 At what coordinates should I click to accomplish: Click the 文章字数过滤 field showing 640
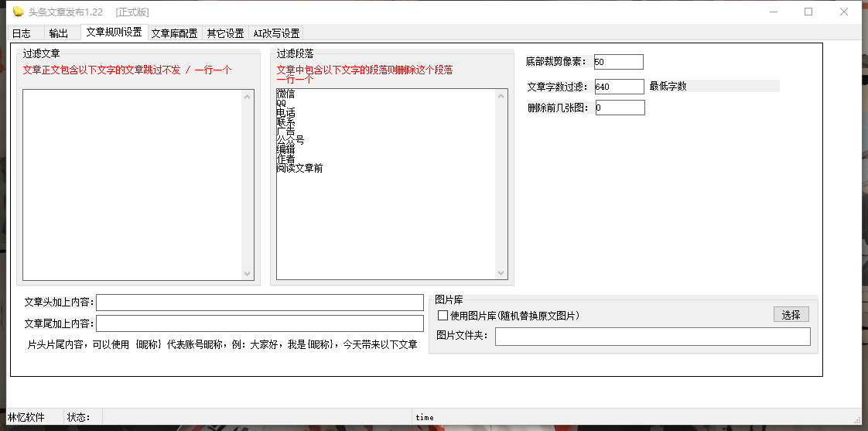point(618,87)
